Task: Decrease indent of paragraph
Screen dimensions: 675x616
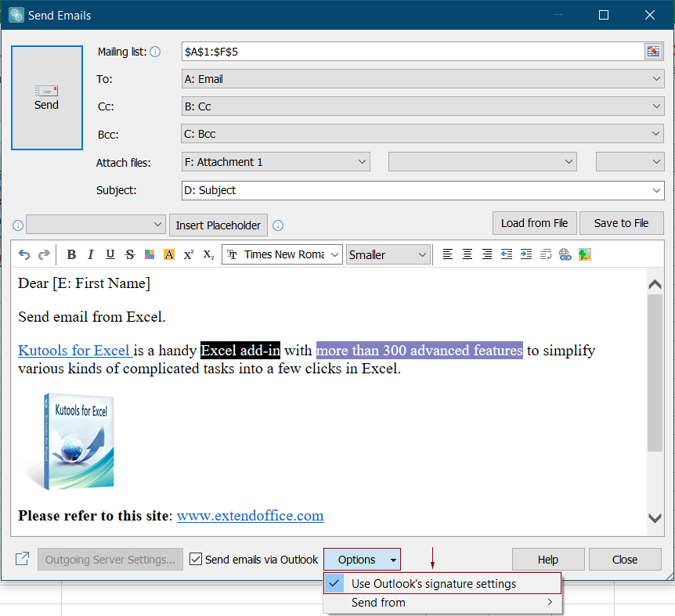Action: [x=507, y=254]
